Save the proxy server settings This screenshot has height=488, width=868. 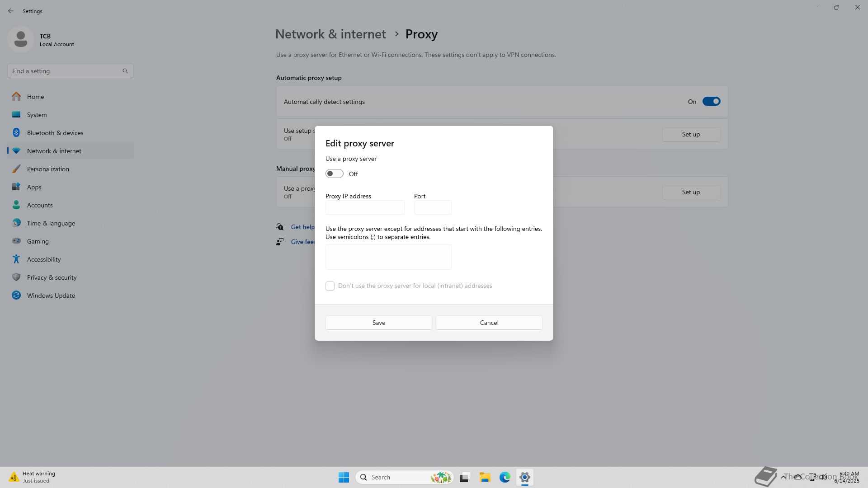(x=378, y=323)
